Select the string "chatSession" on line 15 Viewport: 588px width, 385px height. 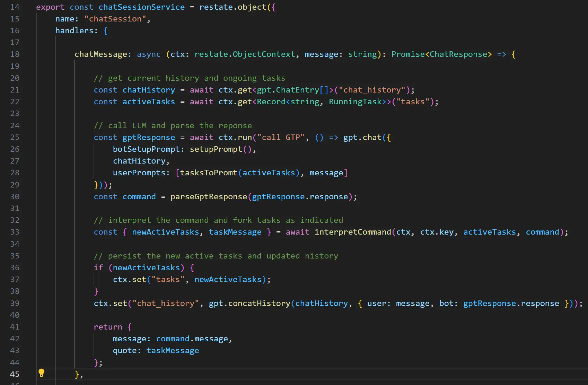click(x=115, y=19)
